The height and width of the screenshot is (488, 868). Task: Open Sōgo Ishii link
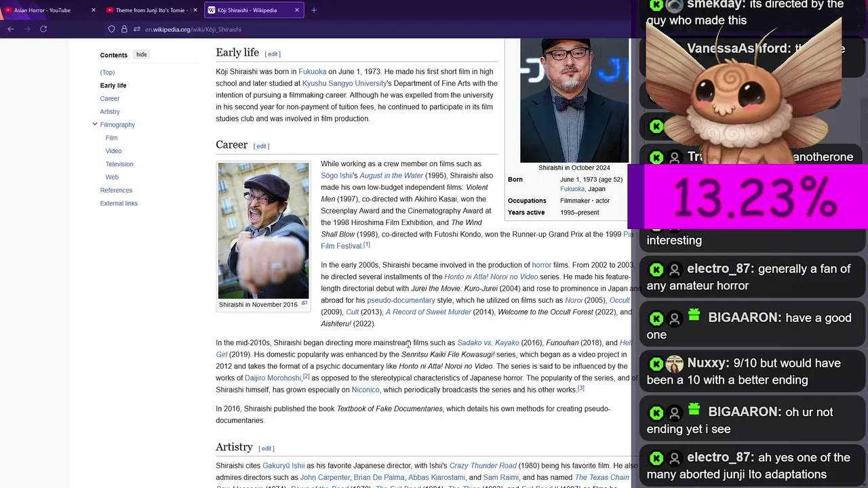337,176
